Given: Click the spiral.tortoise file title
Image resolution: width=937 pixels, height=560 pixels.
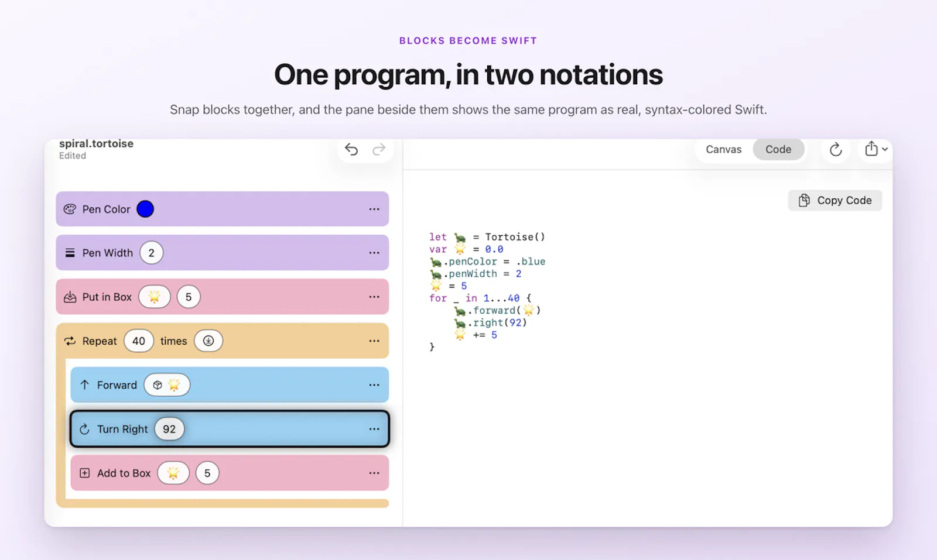Looking at the screenshot, I should click(x=96, y=144).
